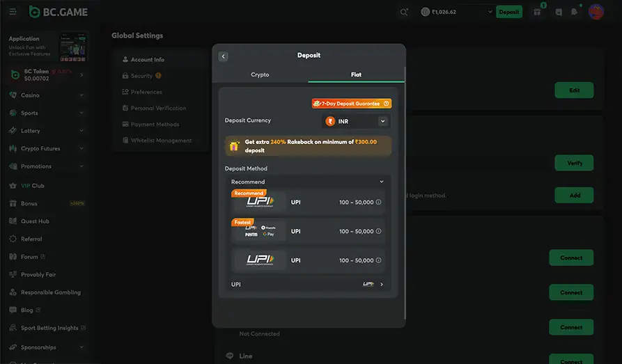Open the wallet balance dropdown arrow
Image resolution: width=622 pixels, height=364 pixels.
tap(490, 12)
